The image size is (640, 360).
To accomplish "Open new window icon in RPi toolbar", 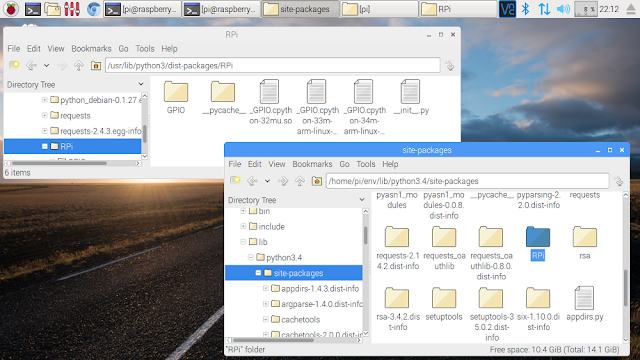I will [x=14, y=65].
